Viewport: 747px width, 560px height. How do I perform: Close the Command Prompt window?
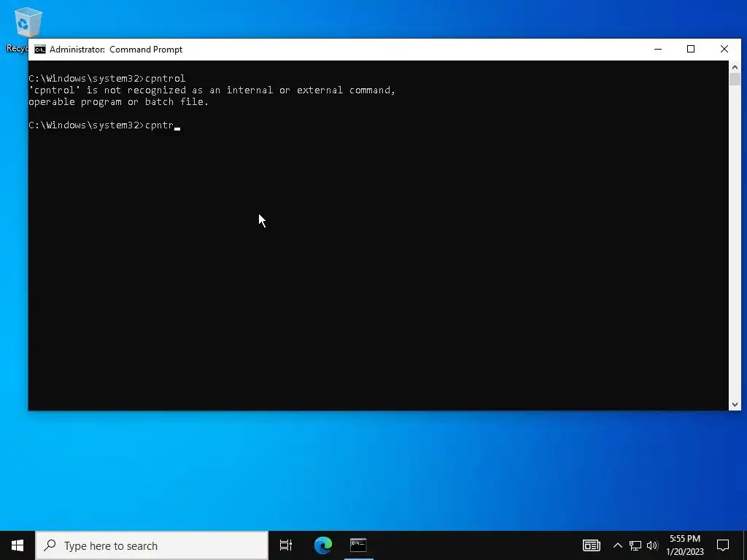coord(724,49)
